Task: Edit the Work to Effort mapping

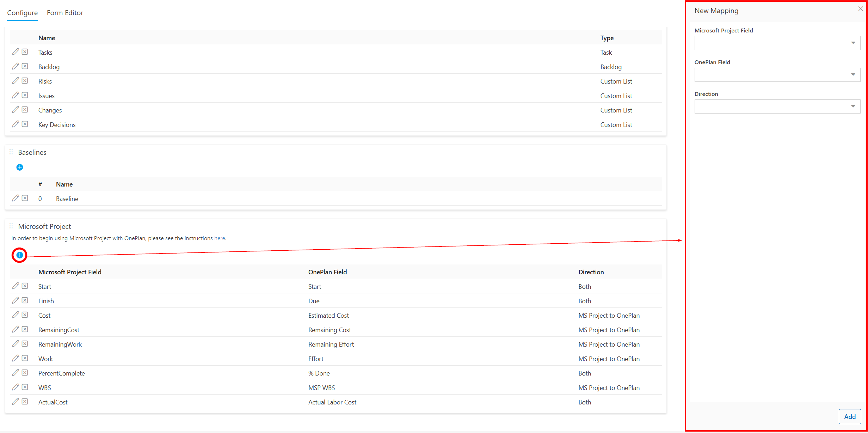Action: 15,358
